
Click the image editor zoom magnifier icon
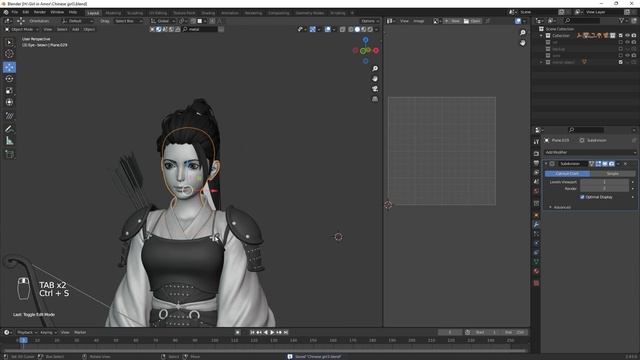522,33
